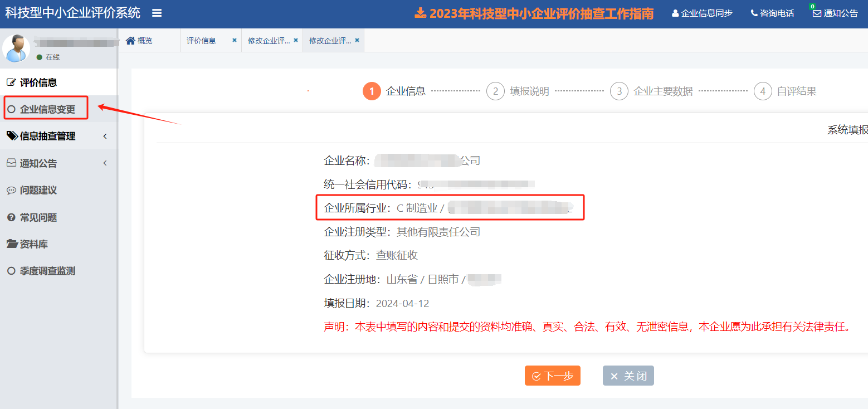Open 通知公告 envelope in top bar
The width and height of the screenshot is (868, 409).
point(835,13)
